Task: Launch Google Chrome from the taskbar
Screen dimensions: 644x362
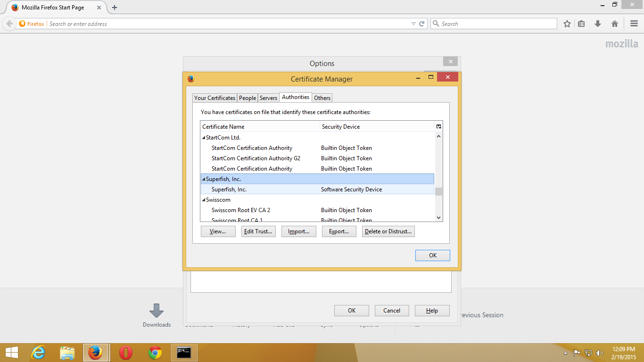Action: [155, 353]
